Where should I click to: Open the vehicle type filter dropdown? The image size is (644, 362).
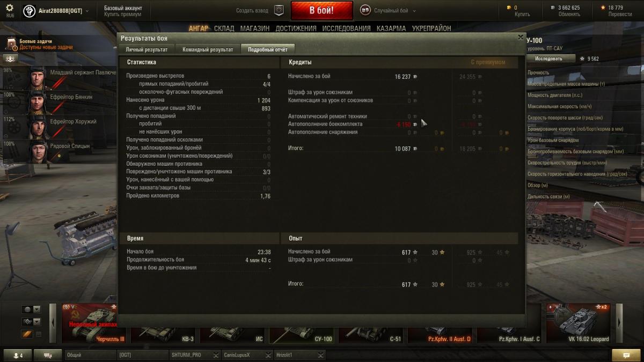pos(32,322)
